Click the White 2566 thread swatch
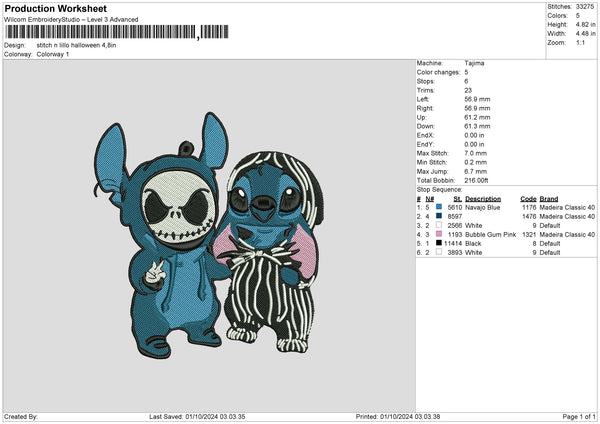This screenshot has height=424, width=600. pos(440,225)
